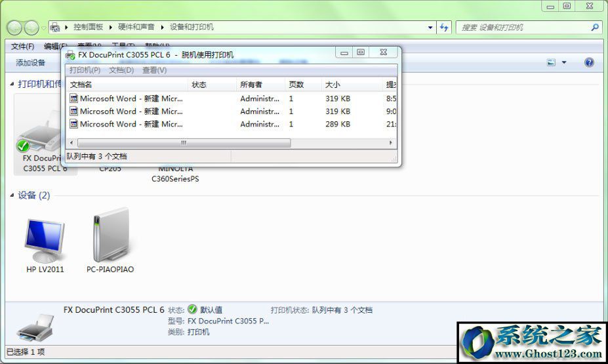The width and height of the screenshot is (608, 364).
Task: Click 队列中有 3 个文档 in details pane
Action: pyautogui.click(x=342, y=310)
